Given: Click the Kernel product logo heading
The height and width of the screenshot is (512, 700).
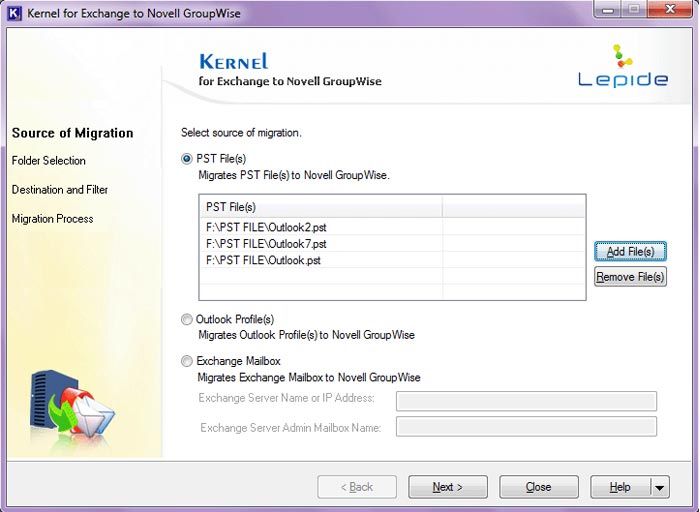Looking at the screenshot, I should coord(234,62).
